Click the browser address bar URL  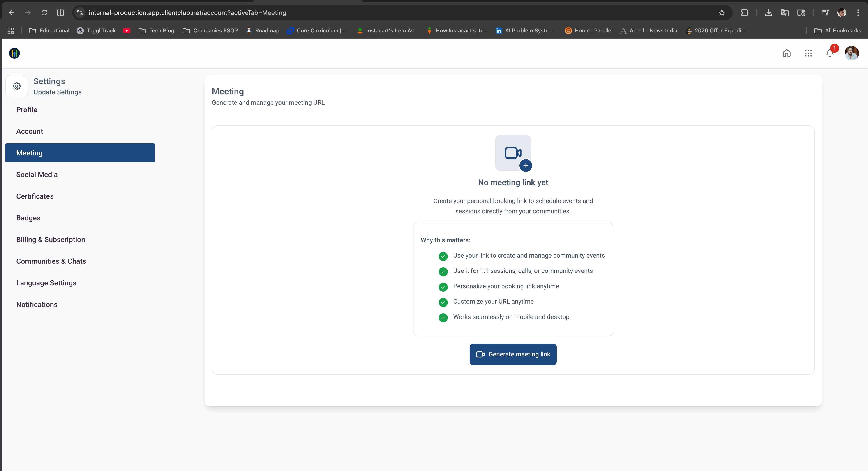[x=187, y=13]
